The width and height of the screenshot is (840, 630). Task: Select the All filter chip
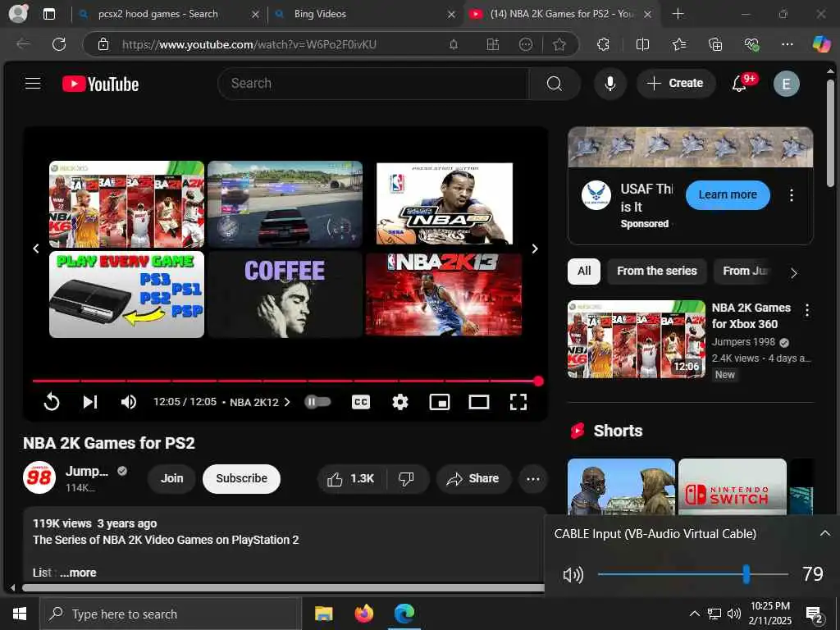coord(584,271)
